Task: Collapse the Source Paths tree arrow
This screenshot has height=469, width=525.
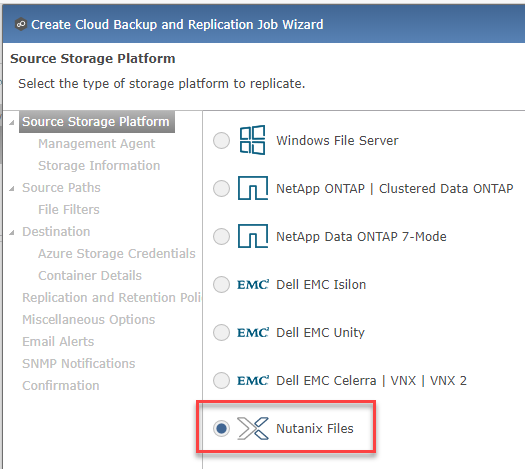Action: pyautogui.click(x=12, y=188)
